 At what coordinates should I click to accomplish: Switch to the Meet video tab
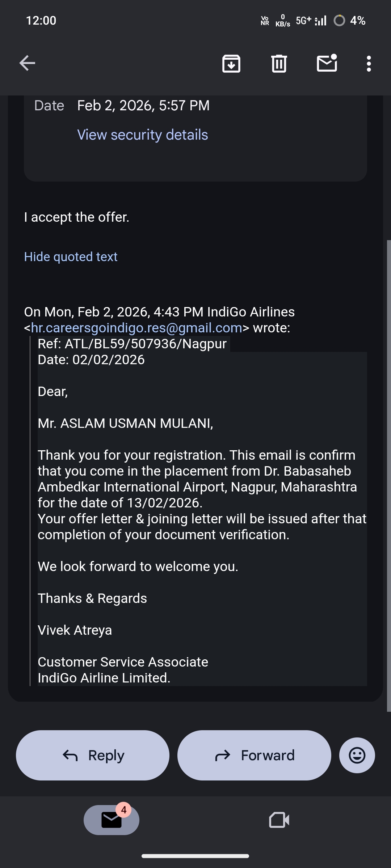(x=279, y=820)
